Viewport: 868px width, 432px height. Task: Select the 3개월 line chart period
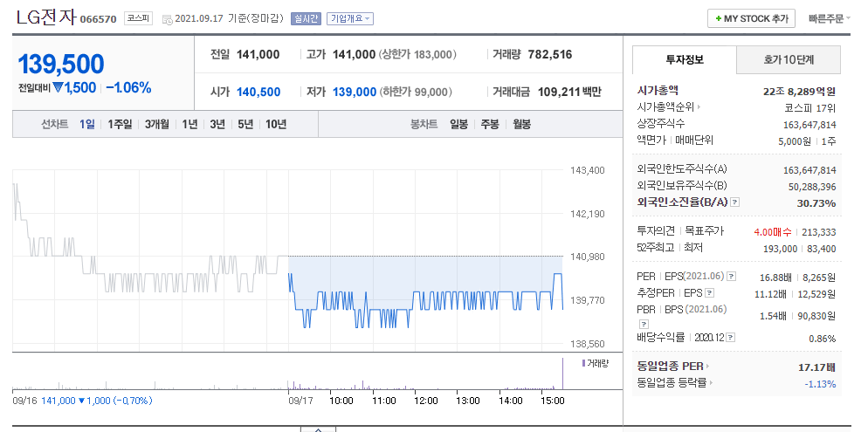tap(157, 125)
